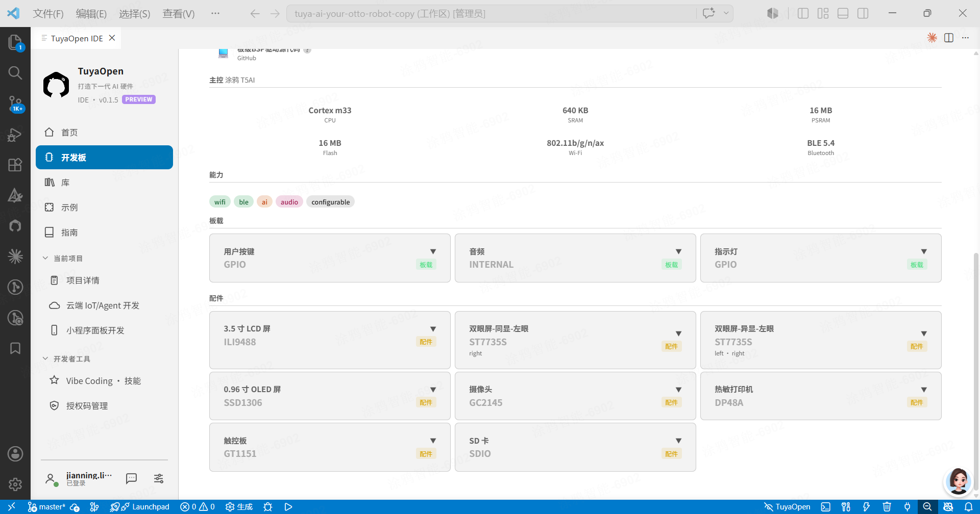The image size is (980, 514).
Task: Open the Customize Layout control
Action: tap(823, 14)
